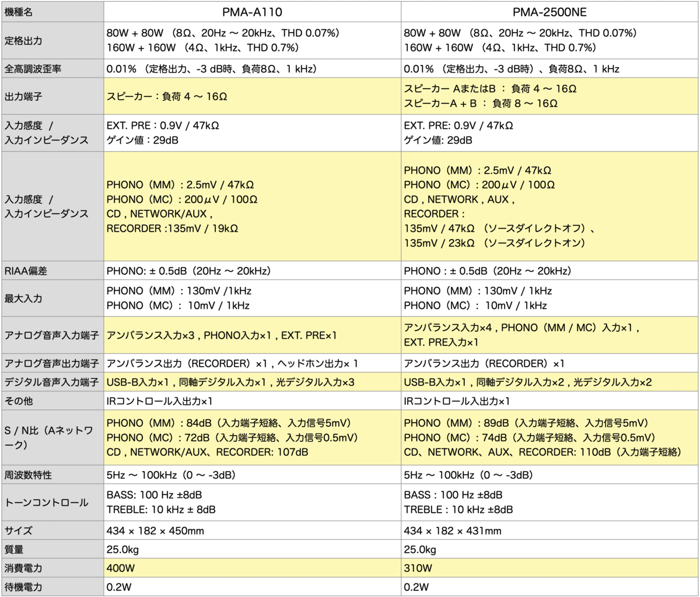Viewport: 700px width, 597px height.
Task: Click PMA-A110 '0.01%' distortion cell
Action: click(252, 69)
